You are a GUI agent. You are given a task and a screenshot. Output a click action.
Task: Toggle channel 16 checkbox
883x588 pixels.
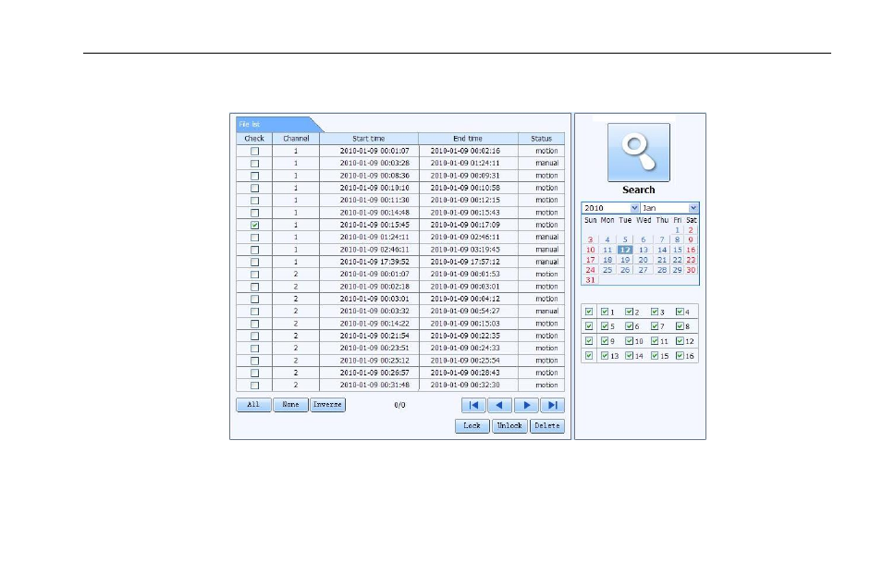680,355
